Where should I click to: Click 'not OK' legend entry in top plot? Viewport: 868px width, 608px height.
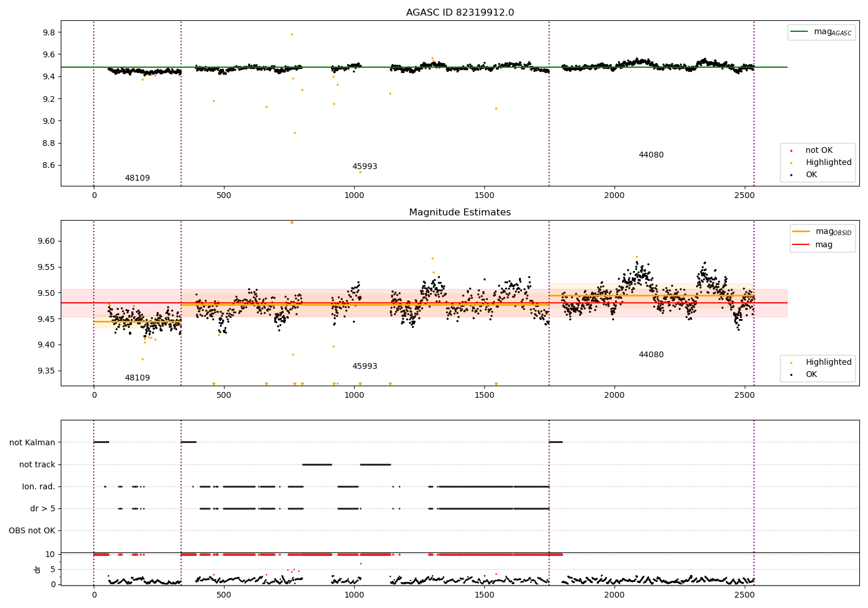point(819,151)
